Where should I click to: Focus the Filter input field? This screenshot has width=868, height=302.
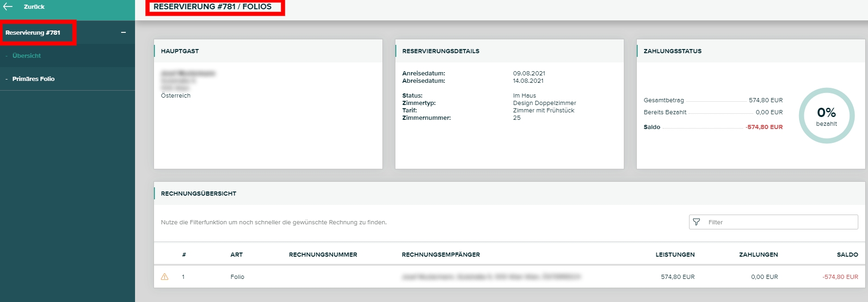tap(781, 222)
